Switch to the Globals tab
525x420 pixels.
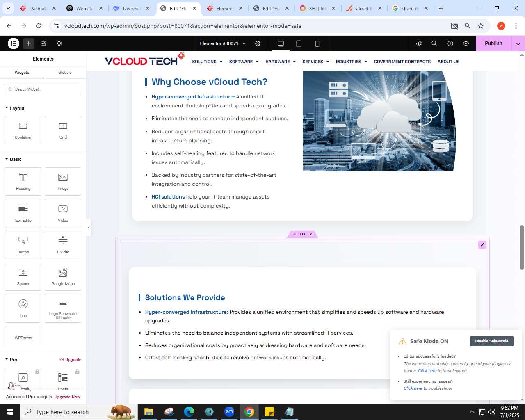click(65, 73)
